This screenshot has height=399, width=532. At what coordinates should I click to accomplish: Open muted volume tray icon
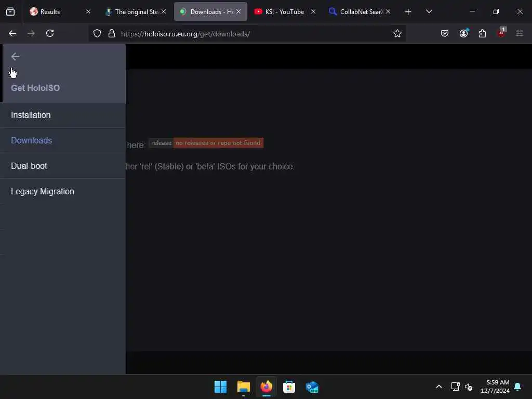469,387
